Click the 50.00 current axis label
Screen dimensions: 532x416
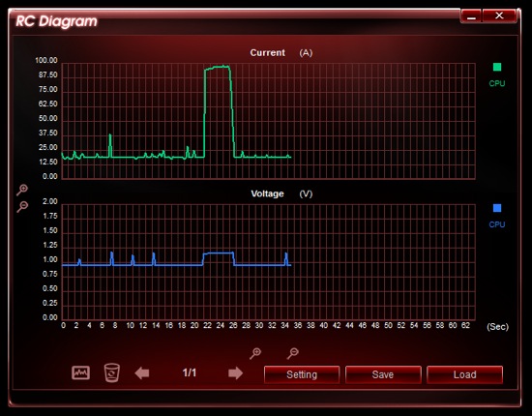click(x=47, y=118)
